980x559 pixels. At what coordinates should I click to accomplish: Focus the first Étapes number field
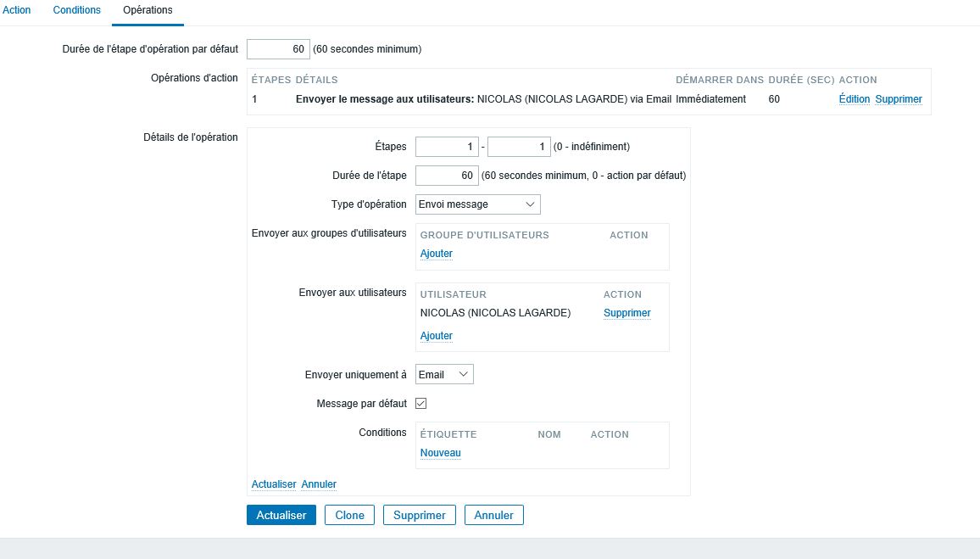[x=447, y=147]
